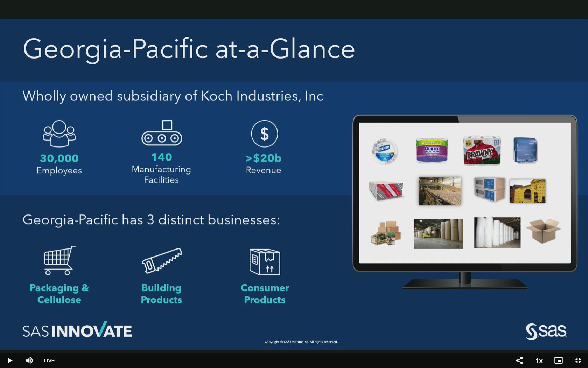Viewport: 588px width, 368px height.
Task: Click the 'Consumer Products' label
Action: point(265,294)
